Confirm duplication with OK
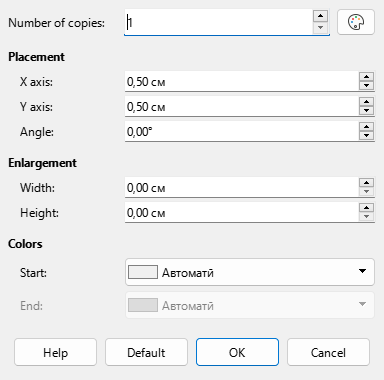 (x=237, y=352)
